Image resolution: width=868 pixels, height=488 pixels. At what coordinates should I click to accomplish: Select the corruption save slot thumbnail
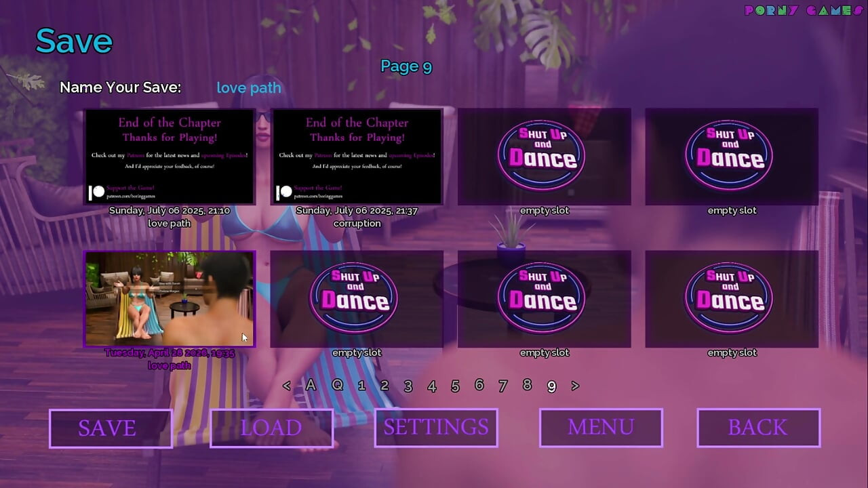click(357, 157)
